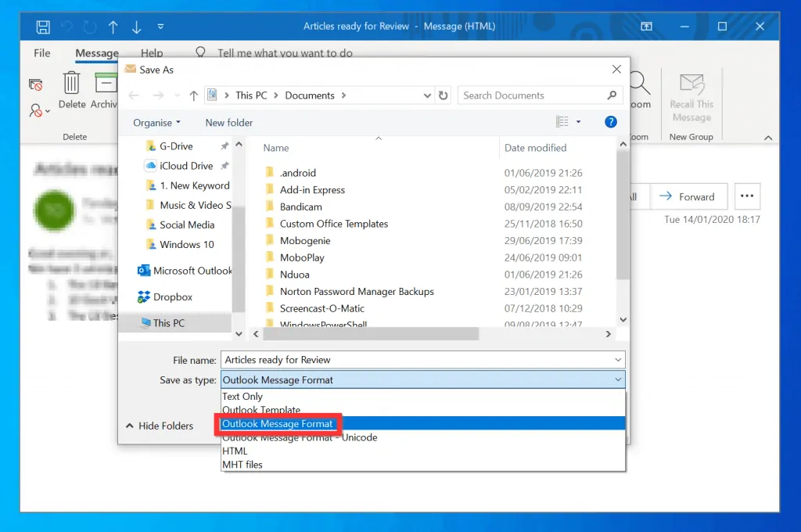Collapse the dialog using Hide Folders
This screenshot has height=532, width=801.
[164, 426]
